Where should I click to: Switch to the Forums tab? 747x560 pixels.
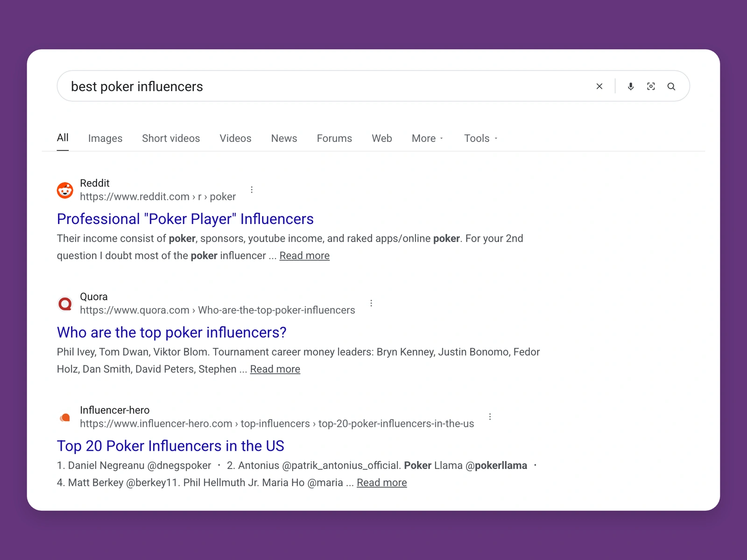tap(334, 138)
